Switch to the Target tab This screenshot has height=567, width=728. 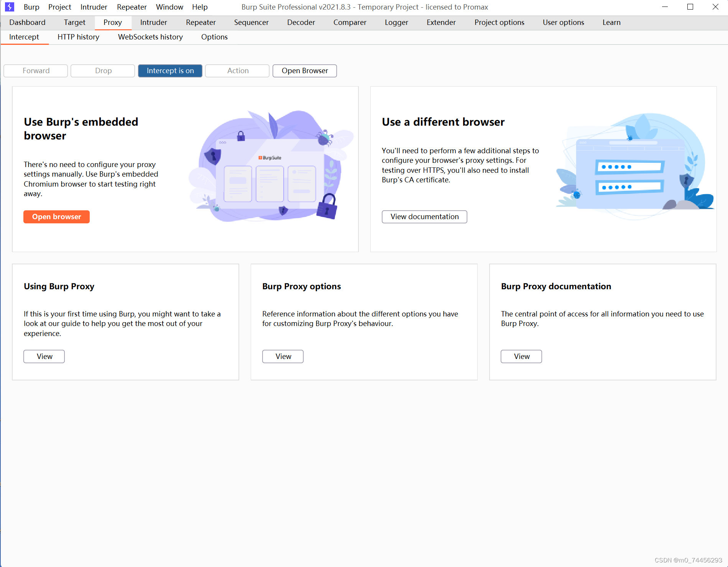(x=75, y=22)
